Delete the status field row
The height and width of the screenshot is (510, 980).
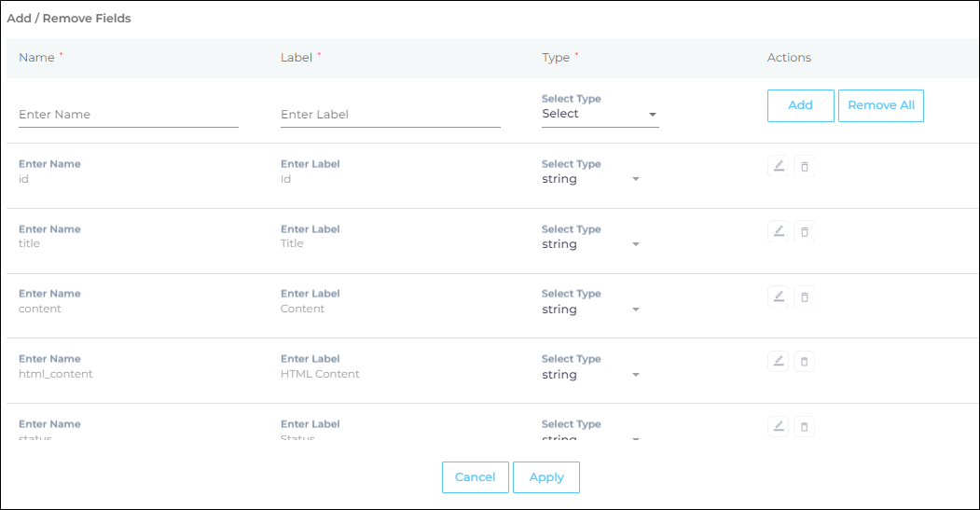805,426
